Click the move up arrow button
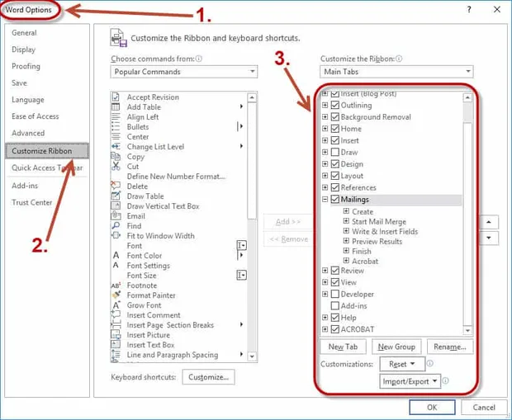 (489, 222)
